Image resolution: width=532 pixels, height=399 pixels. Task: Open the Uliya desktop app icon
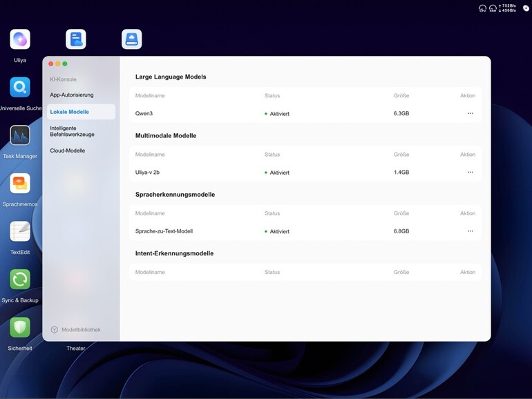point(20,39)
